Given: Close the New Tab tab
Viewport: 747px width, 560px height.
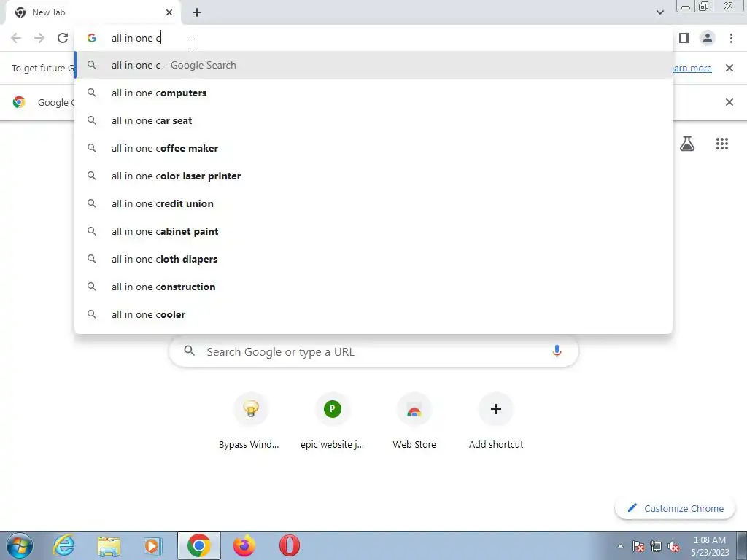Looking at the screenshot, I should (169, 12).
